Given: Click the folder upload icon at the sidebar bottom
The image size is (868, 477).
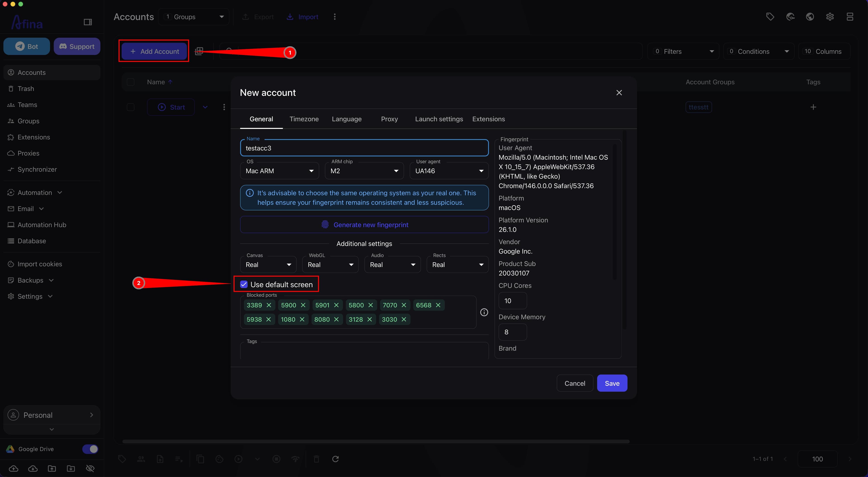Looking at the screenshot, I should coord(52,468).
